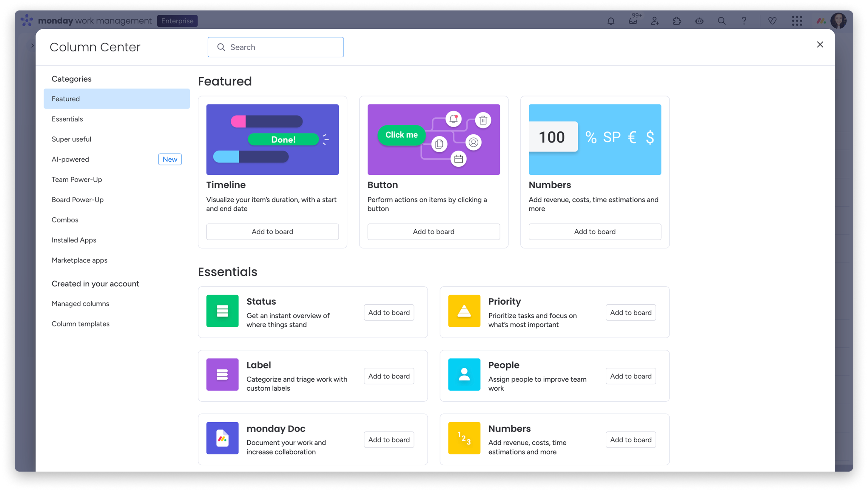Open the apps puzzle piece icon
Viewport: 868px width, 491px height.
point(677,21)
